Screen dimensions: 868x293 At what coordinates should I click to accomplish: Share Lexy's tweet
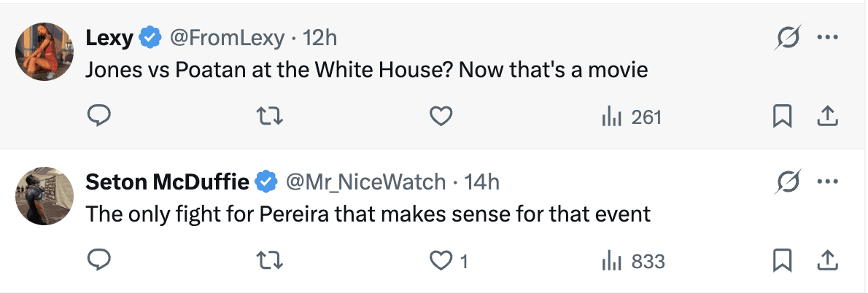827,117
